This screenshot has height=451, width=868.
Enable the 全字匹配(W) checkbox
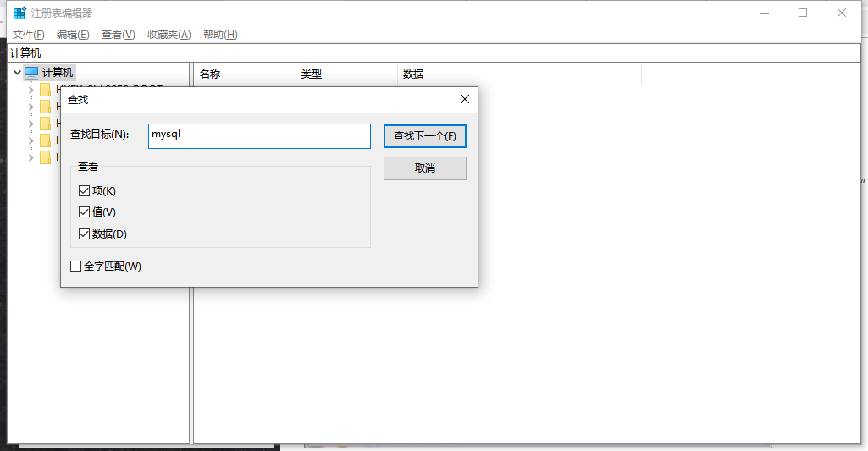coord(76,267)
